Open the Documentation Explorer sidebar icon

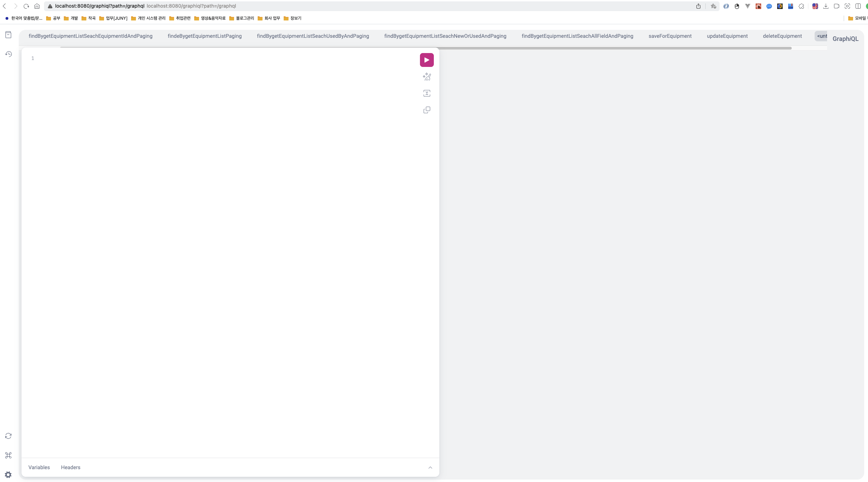tap(8, 35)
